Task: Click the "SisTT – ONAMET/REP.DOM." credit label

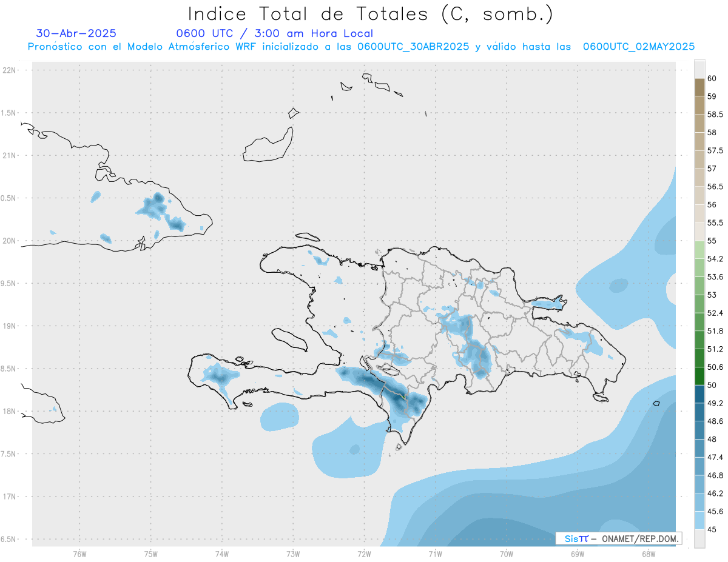Action: click(618, 538)
